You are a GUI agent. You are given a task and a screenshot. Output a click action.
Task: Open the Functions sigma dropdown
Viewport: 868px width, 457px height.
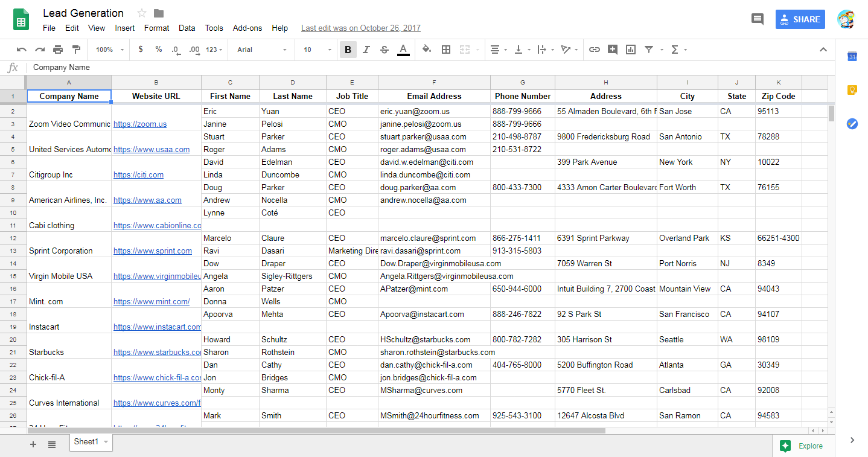pos(679,50)
